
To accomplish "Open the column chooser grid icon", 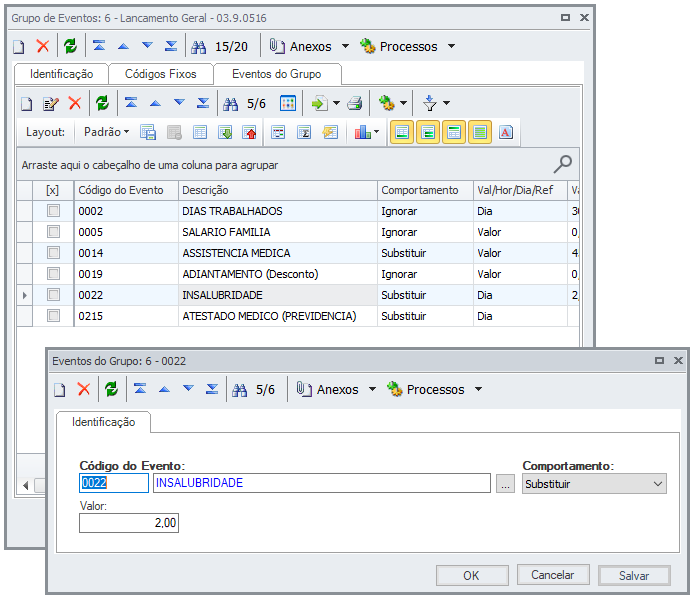I will (x=288, y=103).
